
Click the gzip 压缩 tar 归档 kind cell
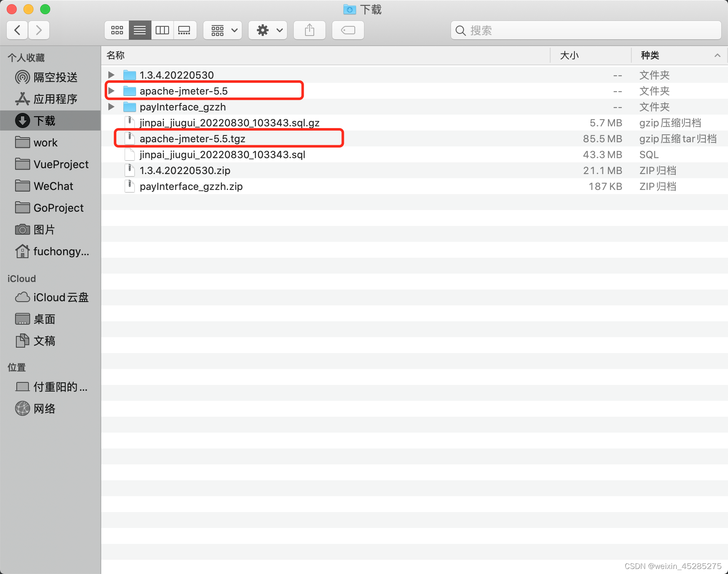click(x=678, y=138)
